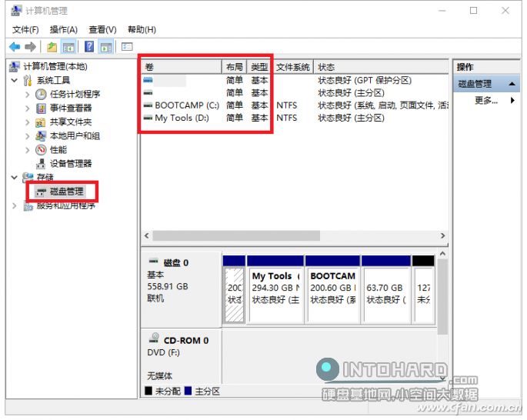Collapse the 磁盘管理 actions section header

tap(508, 84)
